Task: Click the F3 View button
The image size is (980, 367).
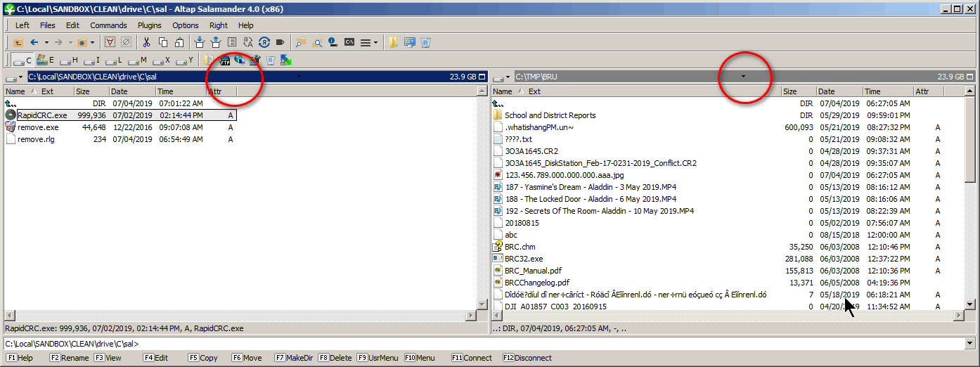Action: click(x=108, y=358)
